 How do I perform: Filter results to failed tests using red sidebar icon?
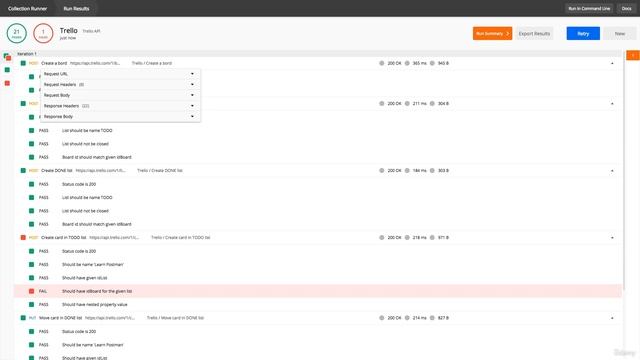click(x=7, y=83)
